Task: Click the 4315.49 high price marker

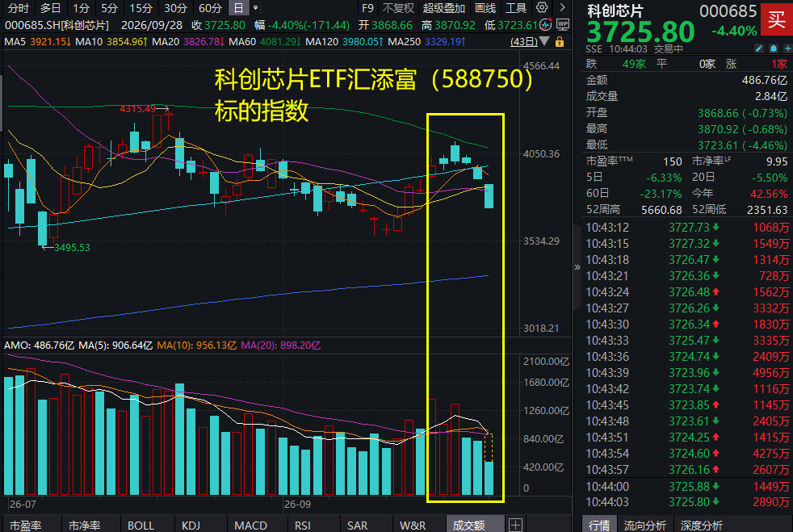Action: pyautogui.click(x=137, y=109)
